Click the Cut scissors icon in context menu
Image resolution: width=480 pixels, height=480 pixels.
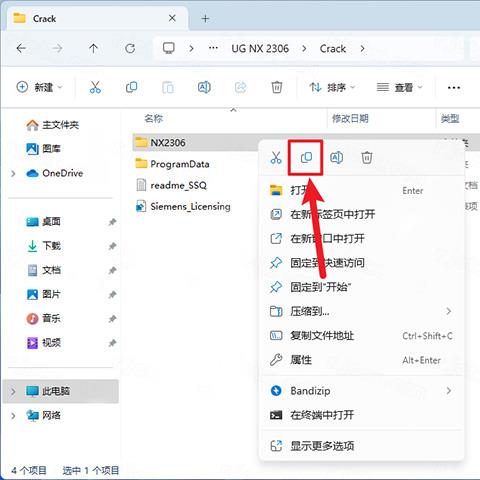[276, 157]
